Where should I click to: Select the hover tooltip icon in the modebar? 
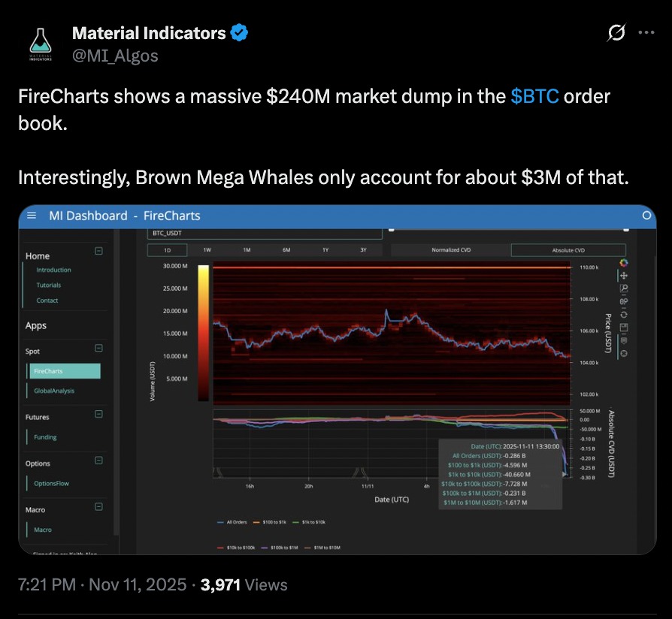pos(625,340)
